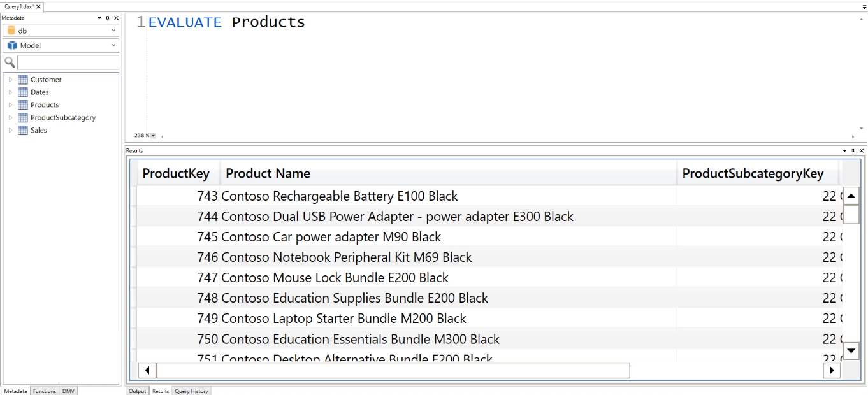The width and height of the screenshot is (868, 395).
Task: Click the results vertical scrollbar thumb
Action: [x=851, y=215]
